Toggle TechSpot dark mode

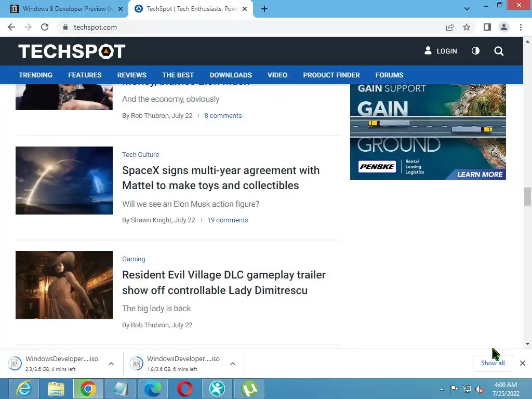tap(475, 51)
